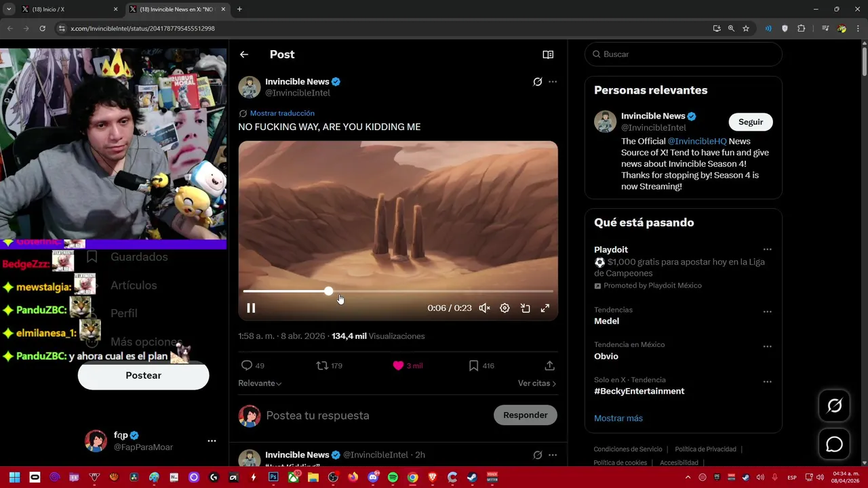Viewport: 868px width, 488px height.
Task: Open Política de Privacidad footer link
Action: point(705,449)
